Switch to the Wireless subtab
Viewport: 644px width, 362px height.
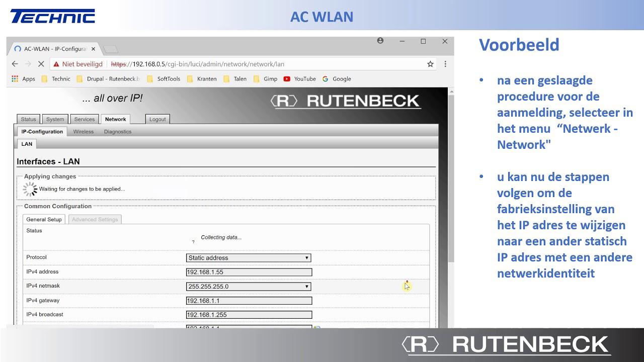tap(84, 132)
